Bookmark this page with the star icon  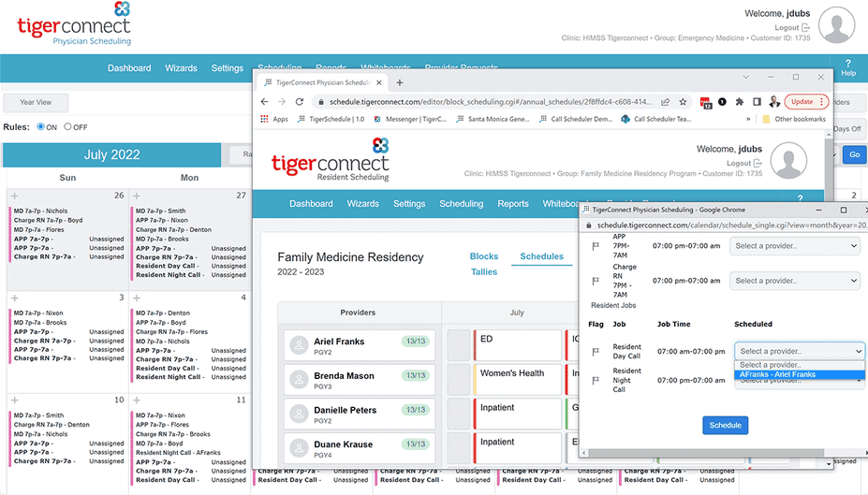point(684,102)
